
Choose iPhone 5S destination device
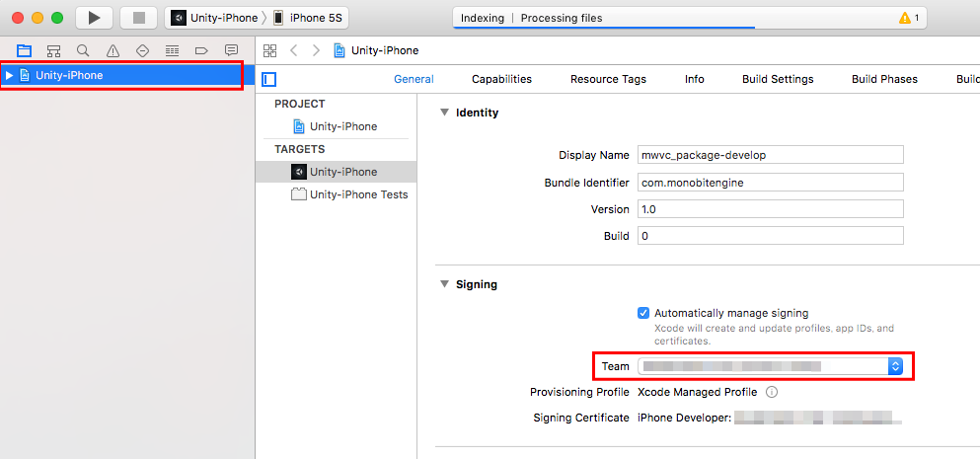(x=308, y=18)
